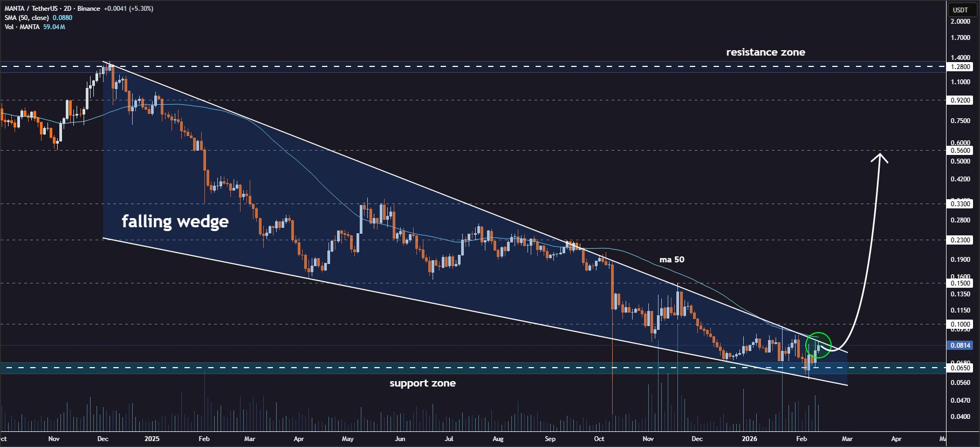This screenshot has height=447, width=980.
Task: Click the 1.2800 price level label
Action: [960, 67]
